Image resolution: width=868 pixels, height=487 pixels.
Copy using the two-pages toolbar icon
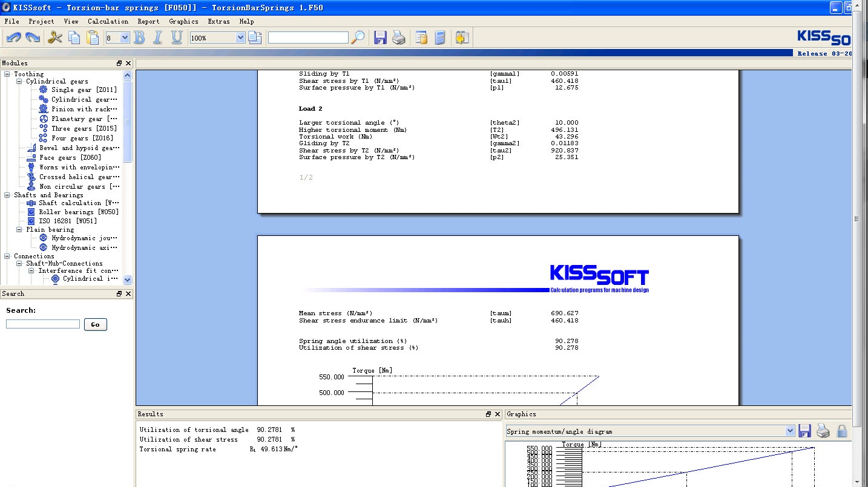pyautogui.click(x=74, y=38)
